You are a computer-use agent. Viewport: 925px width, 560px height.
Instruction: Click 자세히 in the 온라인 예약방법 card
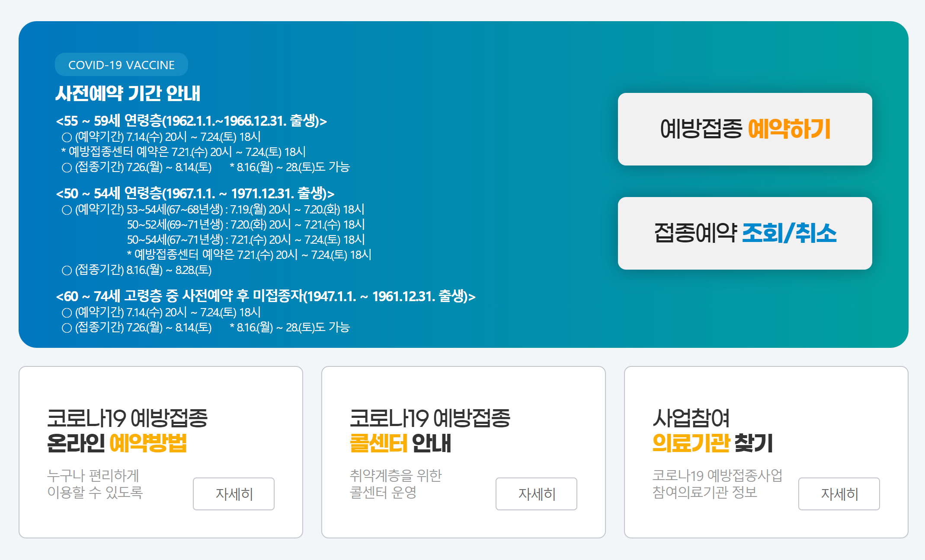(x=234, y=494)
